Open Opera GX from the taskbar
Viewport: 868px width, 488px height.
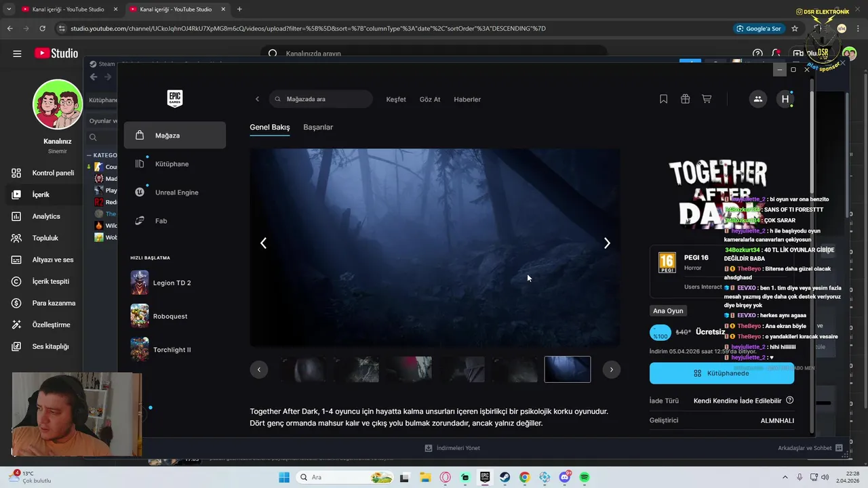pos(445,477)
